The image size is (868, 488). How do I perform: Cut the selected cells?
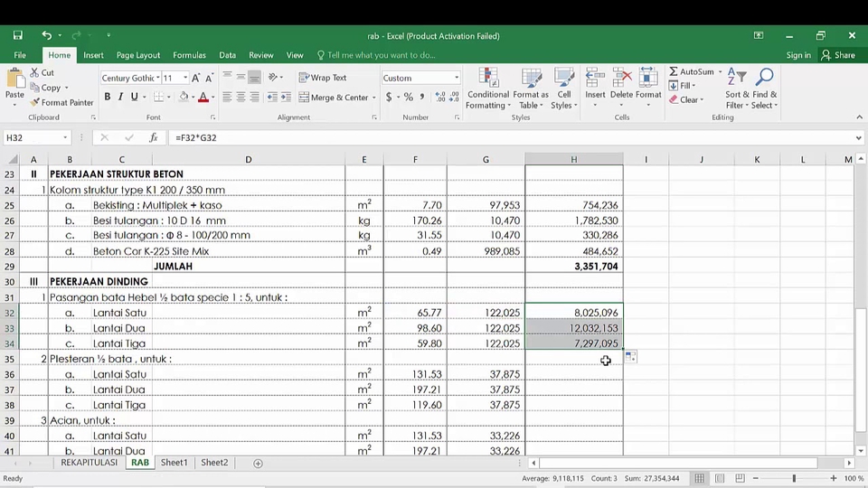42,72
